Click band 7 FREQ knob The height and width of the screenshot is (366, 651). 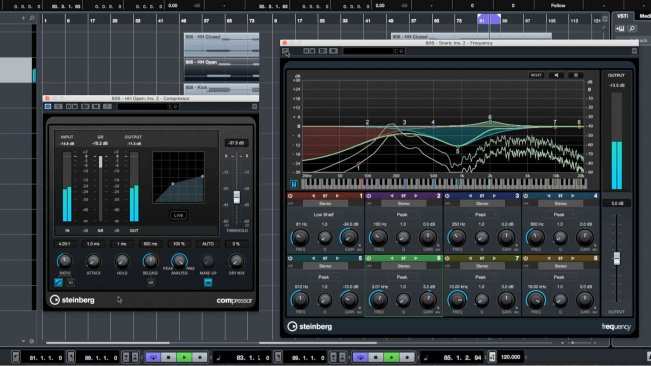click(x=457, y=300)
